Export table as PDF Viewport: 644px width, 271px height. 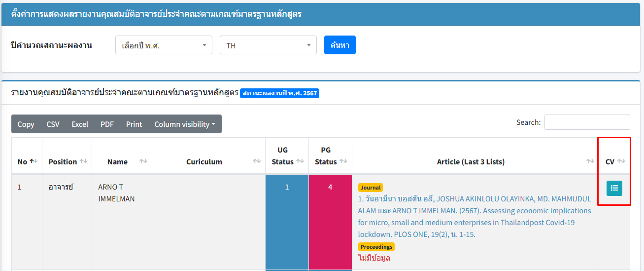tap(107, 124)
